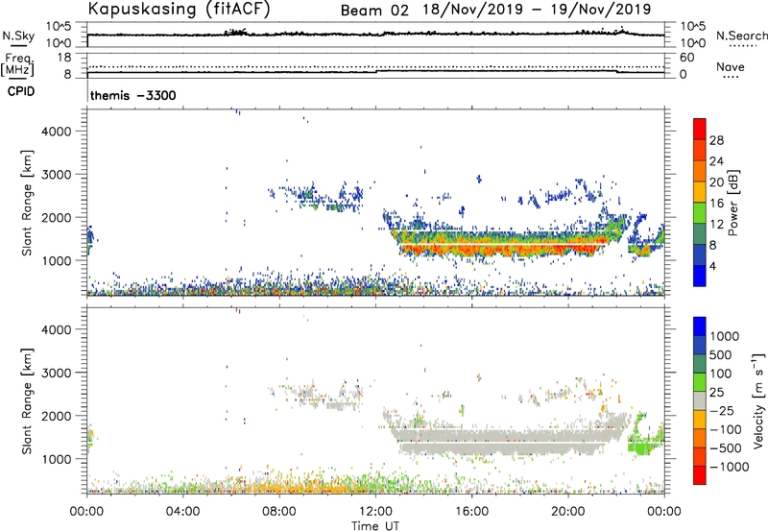The width and height of the screenshot is (768, 532).
Task: Select the Freq. [MHz] axis label
Action: coord(18,64)
